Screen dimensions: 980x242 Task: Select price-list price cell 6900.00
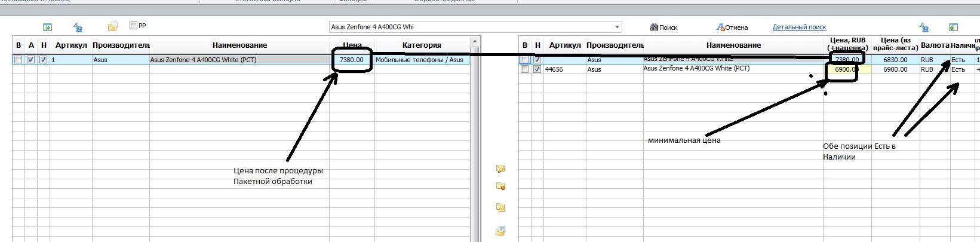pos(895,69)
